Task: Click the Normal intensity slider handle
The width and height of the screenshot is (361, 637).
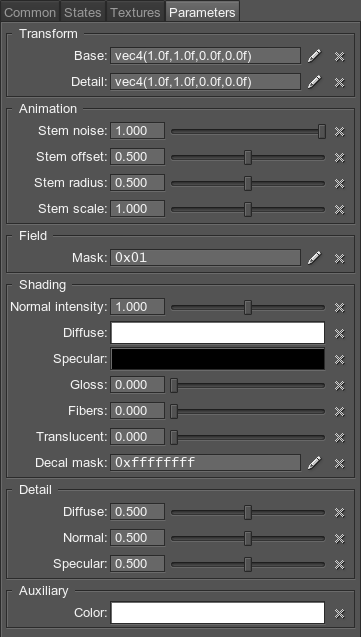Action: tap(248, 308)
